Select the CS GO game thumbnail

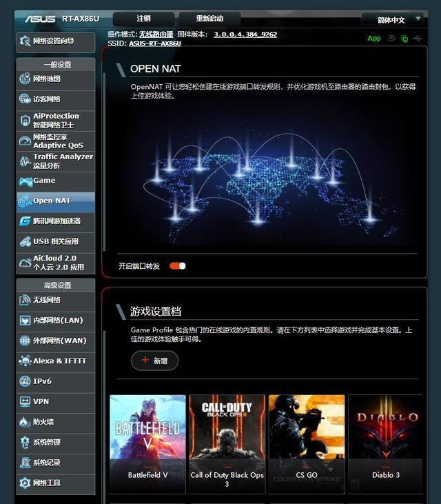point(307,443)
